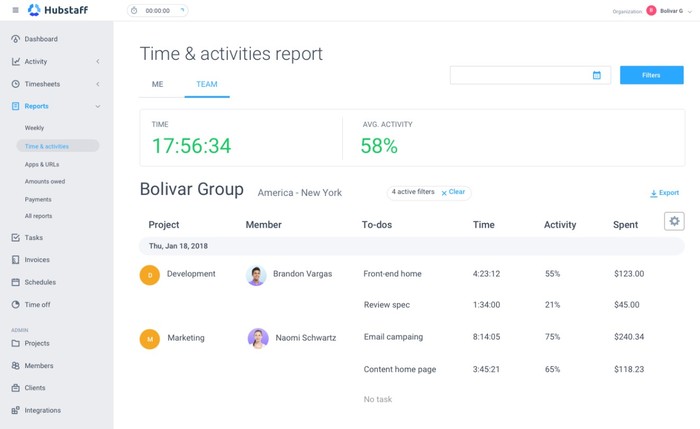Viewport: 700px width, 429px height.
Task: Open Apps & URLs report
Action: [42, 164]
